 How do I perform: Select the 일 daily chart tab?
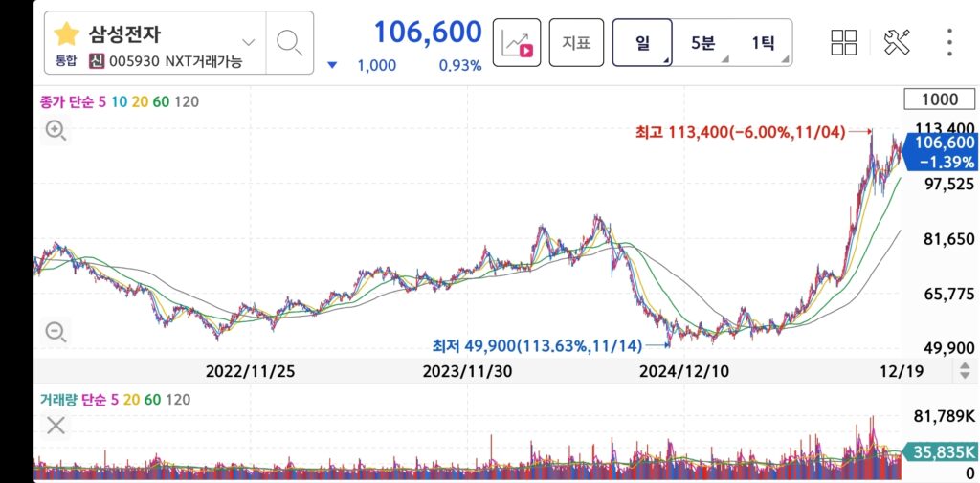[x=643, y=42]
